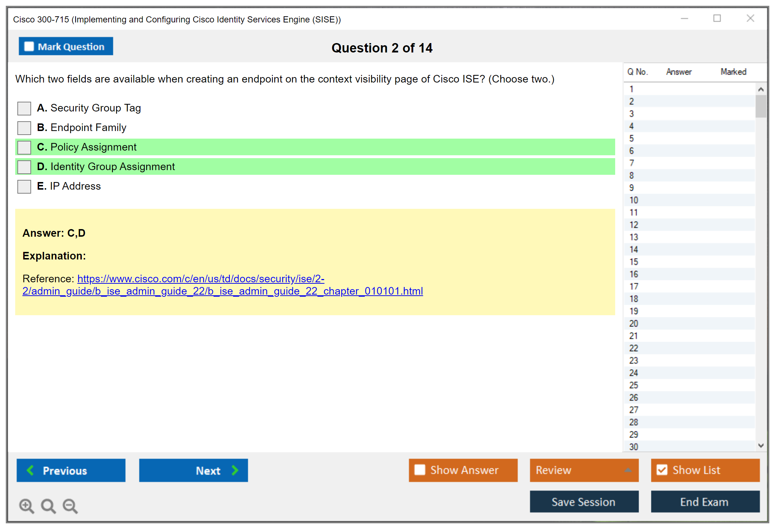Select question 5 in the list
The image size is (778, 532).
click(631, 138)
